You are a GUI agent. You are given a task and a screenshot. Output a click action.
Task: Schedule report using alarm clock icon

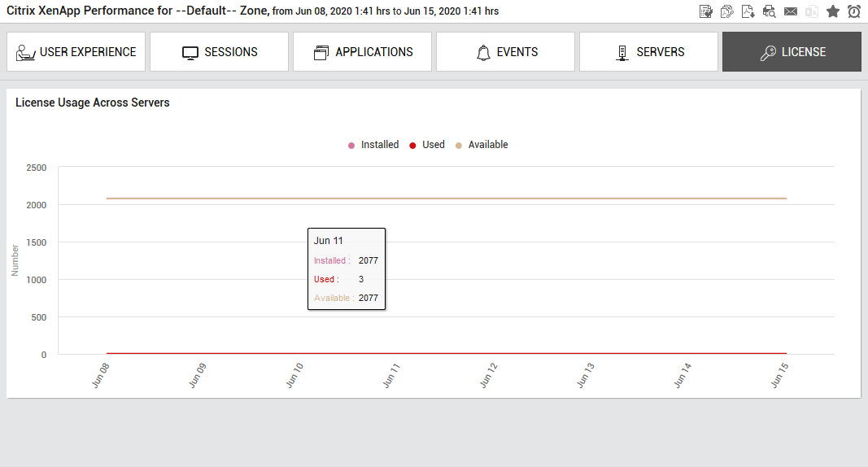coord(854,11)
